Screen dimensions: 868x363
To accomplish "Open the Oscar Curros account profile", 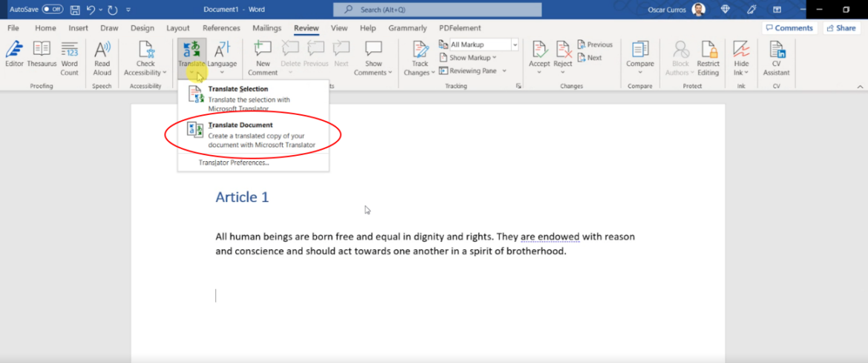I will [x=677, y=10].
